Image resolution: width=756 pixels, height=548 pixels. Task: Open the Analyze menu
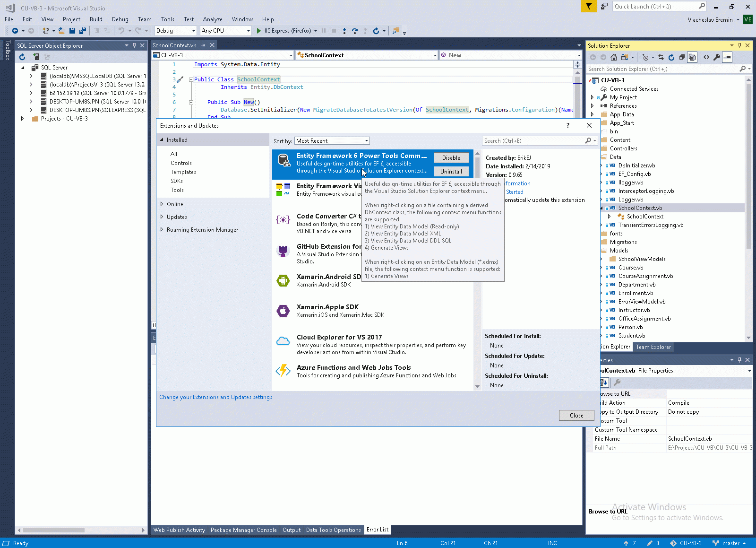(213, 19)
